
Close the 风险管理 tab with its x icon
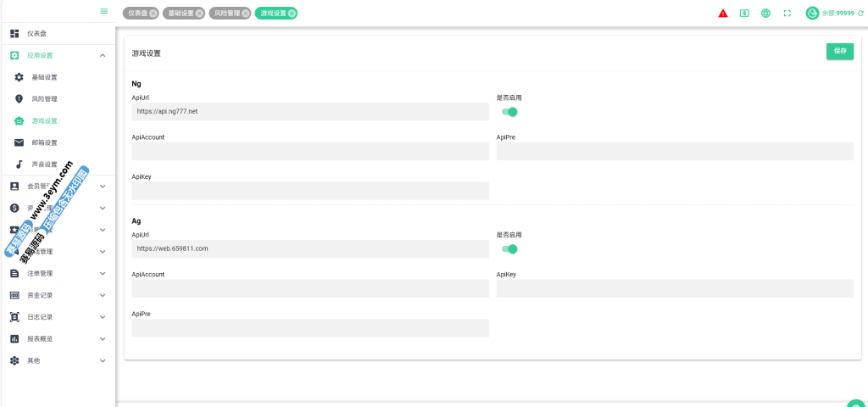[245, 14]
